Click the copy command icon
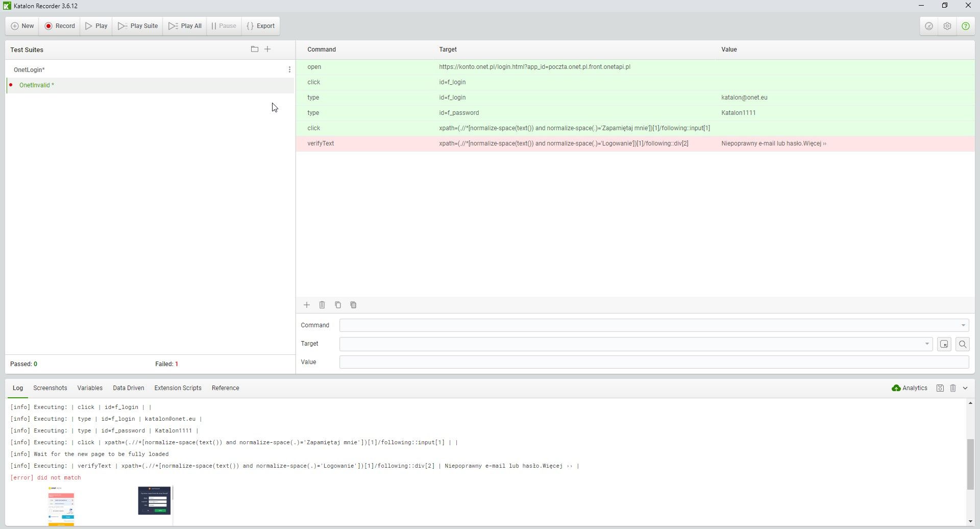This screenshot has height=529, width=980. pos(338,305)
